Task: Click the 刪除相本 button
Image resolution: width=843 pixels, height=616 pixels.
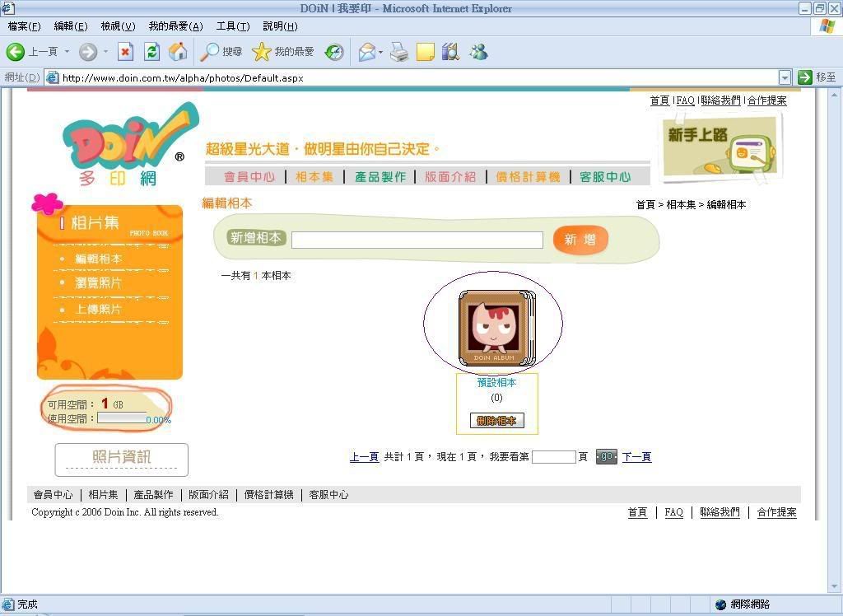Action: 496,420
